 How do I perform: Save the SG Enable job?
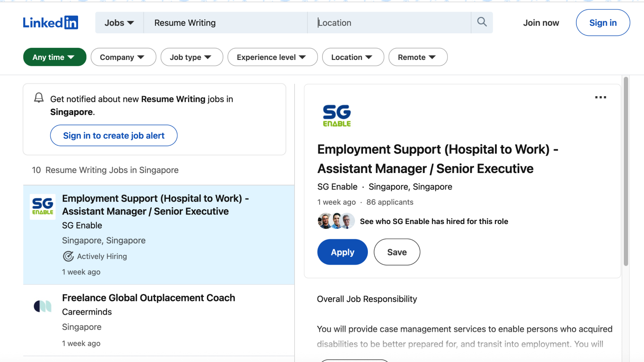click(397, 252)
